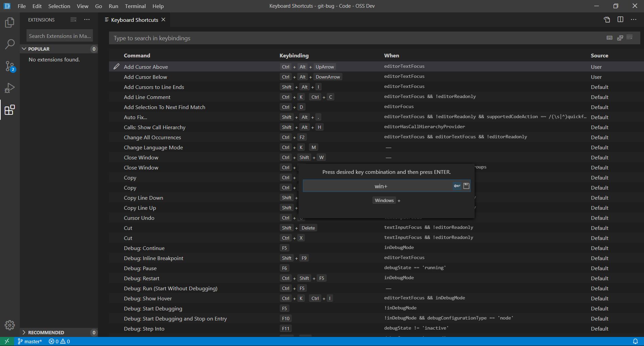644x346 pixels.
Task: Click the master* branch in status bar
Action: (x=30, y=341)
